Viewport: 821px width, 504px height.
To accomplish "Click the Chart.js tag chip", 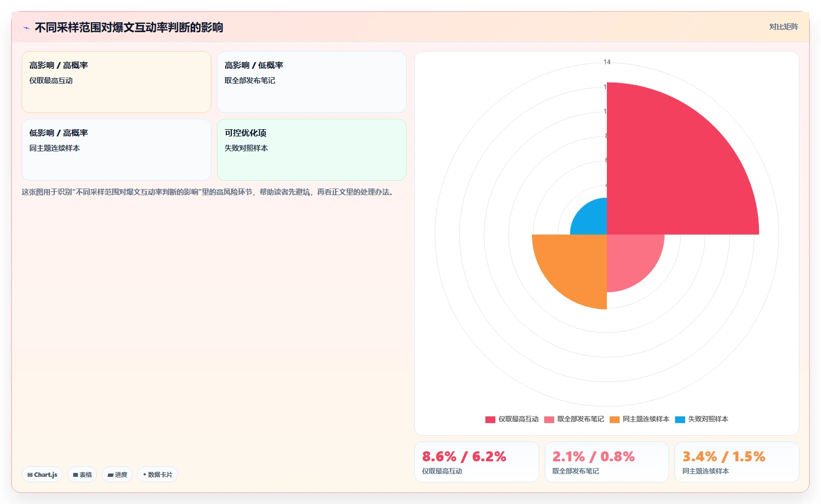I will click(42, 475).
